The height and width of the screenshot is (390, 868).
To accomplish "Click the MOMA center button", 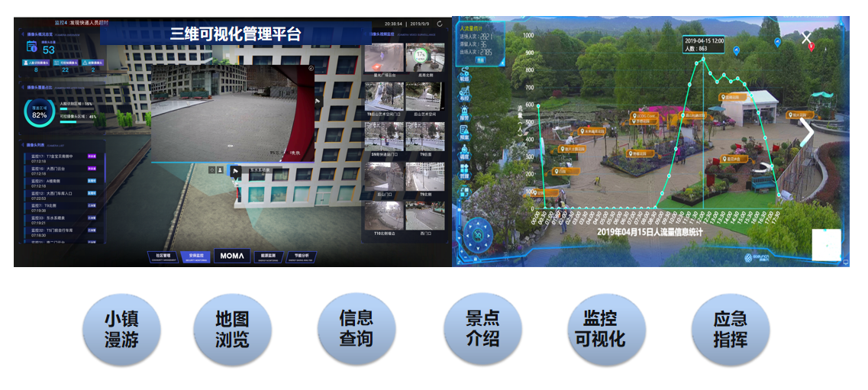I will pyautogui.click(x=232, y=256).
